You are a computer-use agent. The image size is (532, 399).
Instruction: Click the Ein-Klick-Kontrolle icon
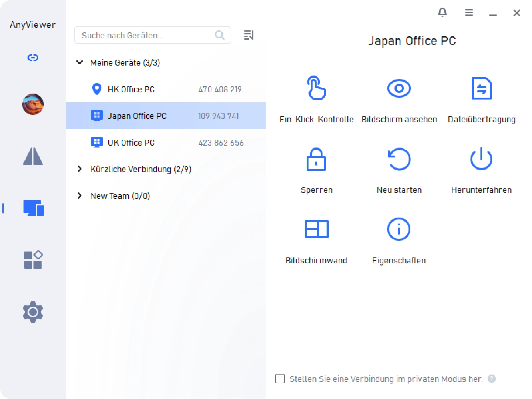click(316, 88)
